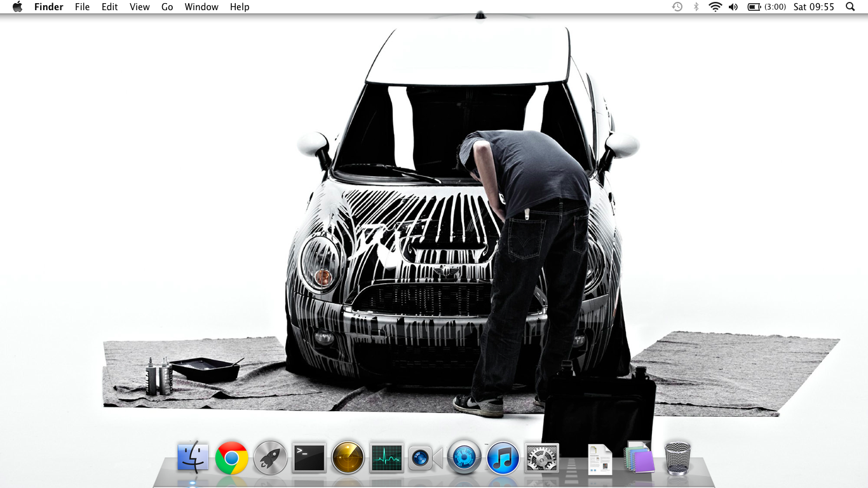This screenshot has height=488, width=868.
Task: Open the Help menu
Action: tap(240, 7)
